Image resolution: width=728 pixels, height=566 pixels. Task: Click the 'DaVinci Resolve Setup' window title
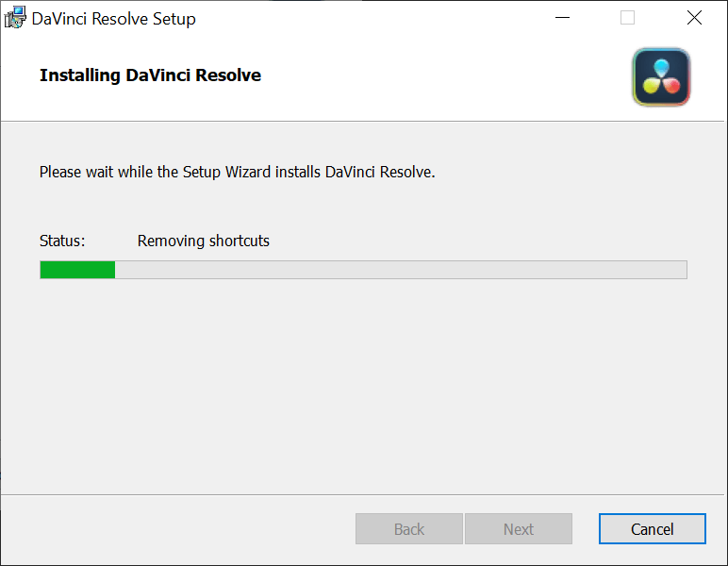click(x=114, y=19)
